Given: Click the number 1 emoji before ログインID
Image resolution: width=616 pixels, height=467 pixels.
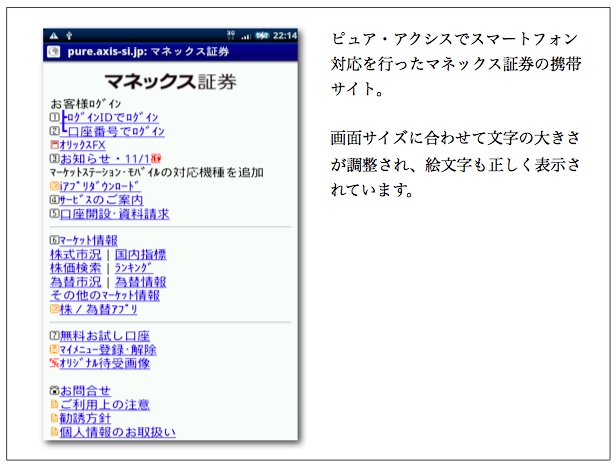Looking at the screenshot, I should coord(55,117).
